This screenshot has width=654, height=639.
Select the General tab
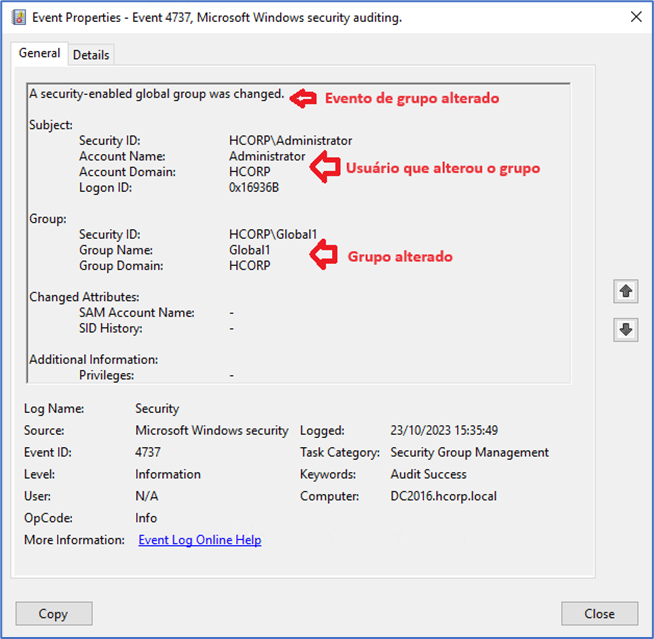[x=40, y=54]
